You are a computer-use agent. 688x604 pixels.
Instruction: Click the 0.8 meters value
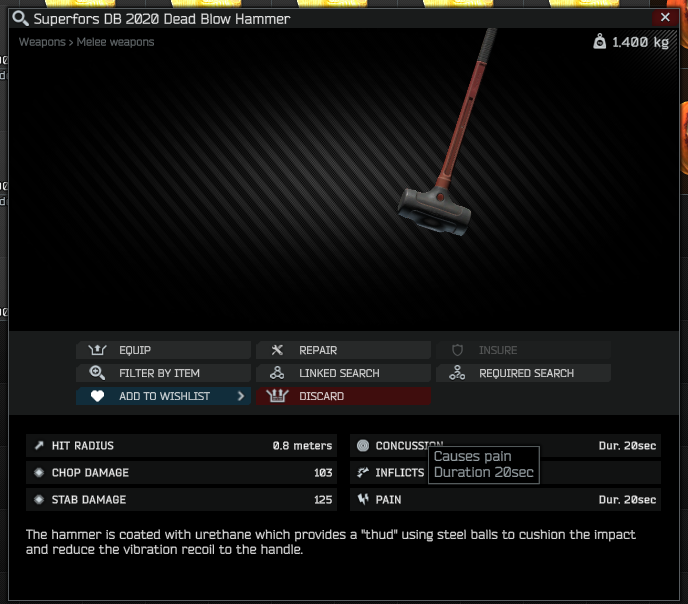pyautogui.click(x=302, y=446)
